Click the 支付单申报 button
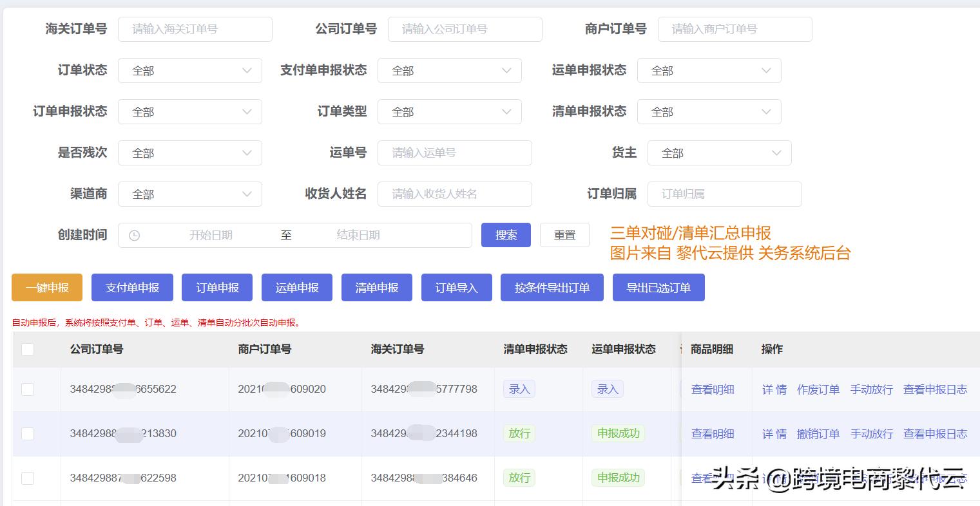 pyautogui.click(x=132, y=287)
